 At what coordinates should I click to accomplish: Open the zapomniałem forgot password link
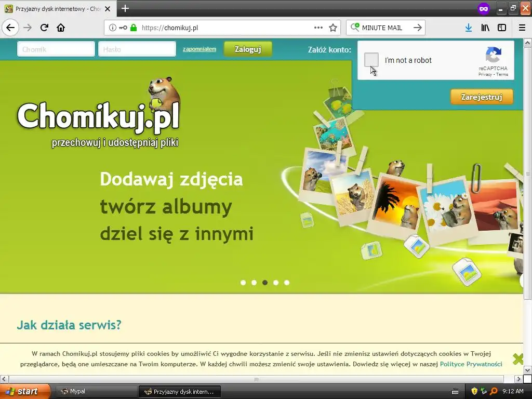[x=199, y=49]
